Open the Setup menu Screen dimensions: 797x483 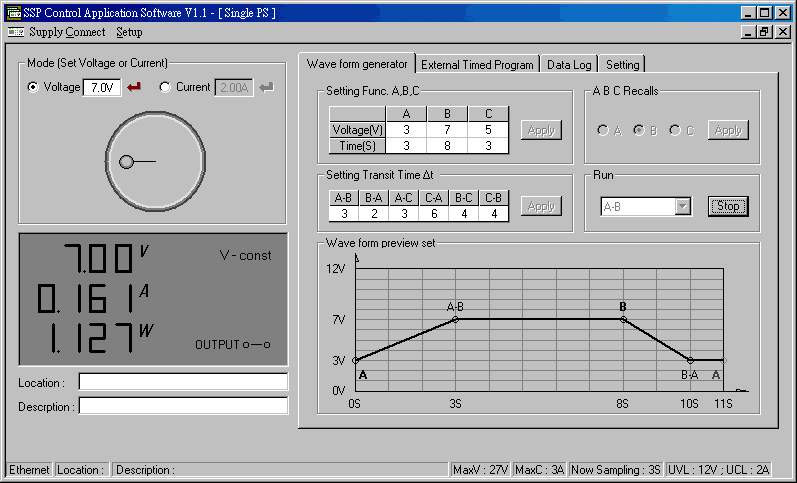tap(129, 32)
